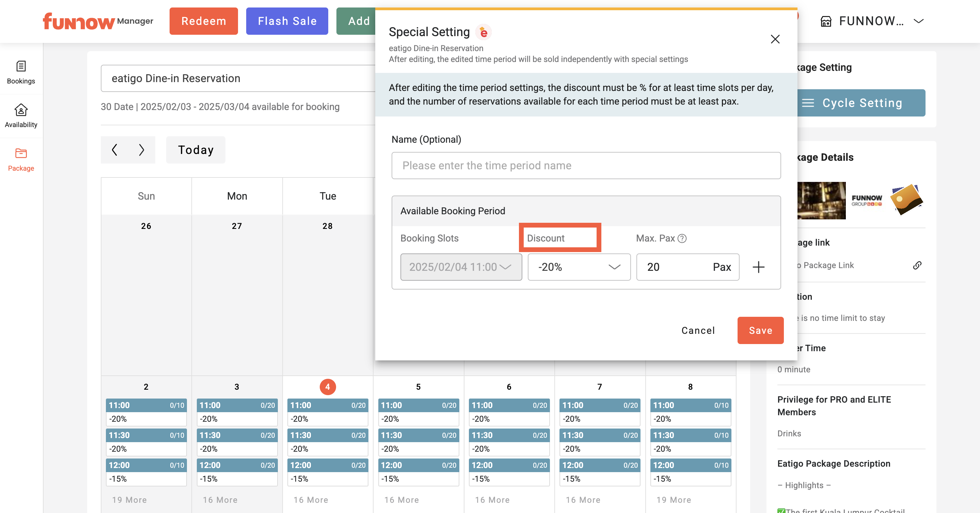Select date 28 in the calendar

pyautogui.click(x=328, y=226)
